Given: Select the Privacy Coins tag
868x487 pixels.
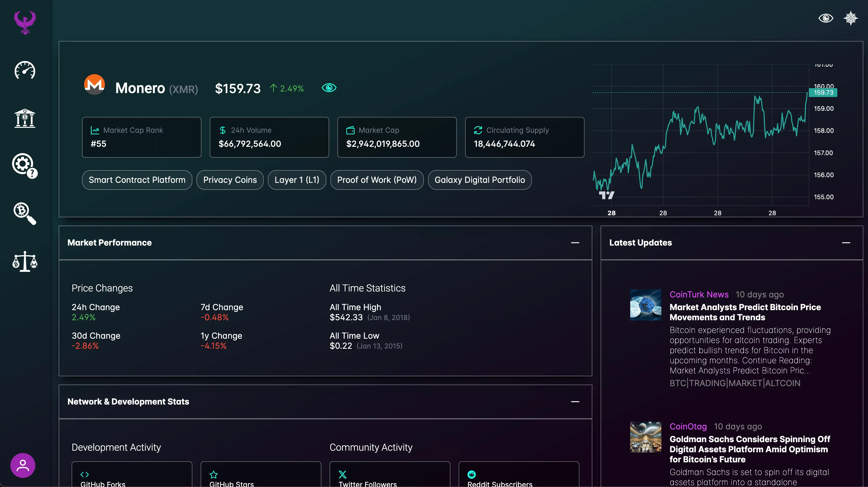Looking at the screenshot, I should pos(230,180).
